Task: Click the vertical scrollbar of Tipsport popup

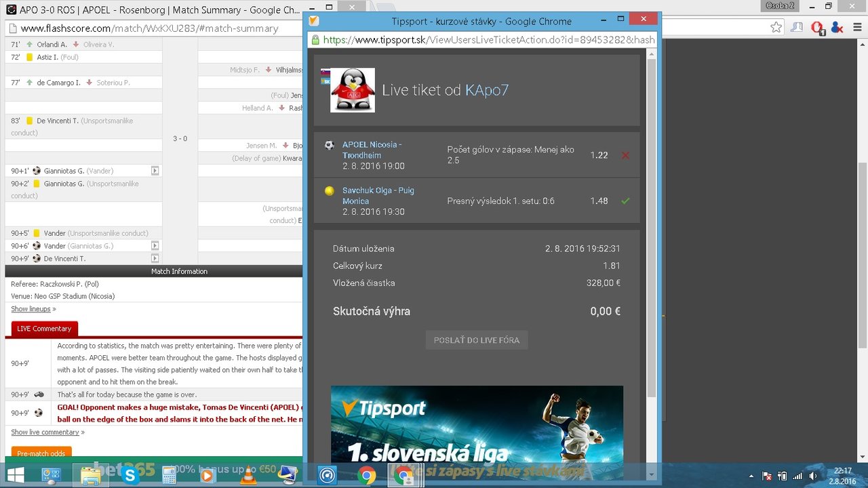Action: pyautogui.click(x=652, y=228)
